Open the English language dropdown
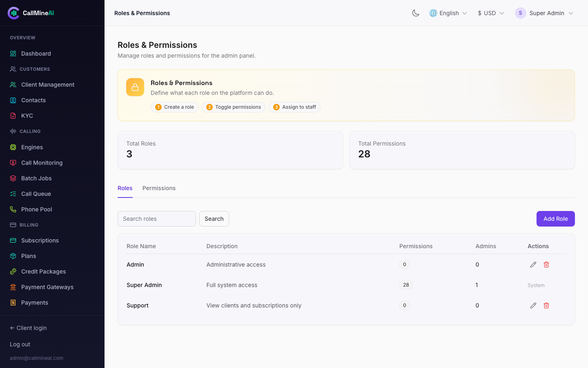The width and height of the screenshot is (588, 368). [448, 13]
